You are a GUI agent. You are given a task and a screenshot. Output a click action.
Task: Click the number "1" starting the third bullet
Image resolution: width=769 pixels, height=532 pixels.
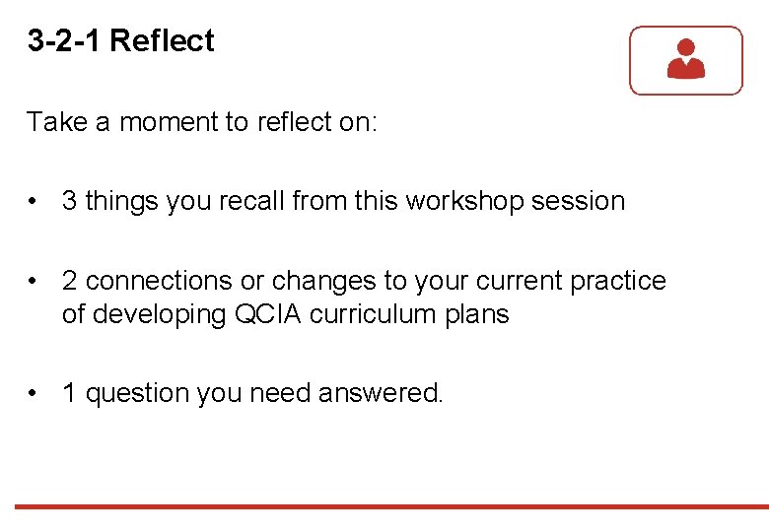pos(69,393)
